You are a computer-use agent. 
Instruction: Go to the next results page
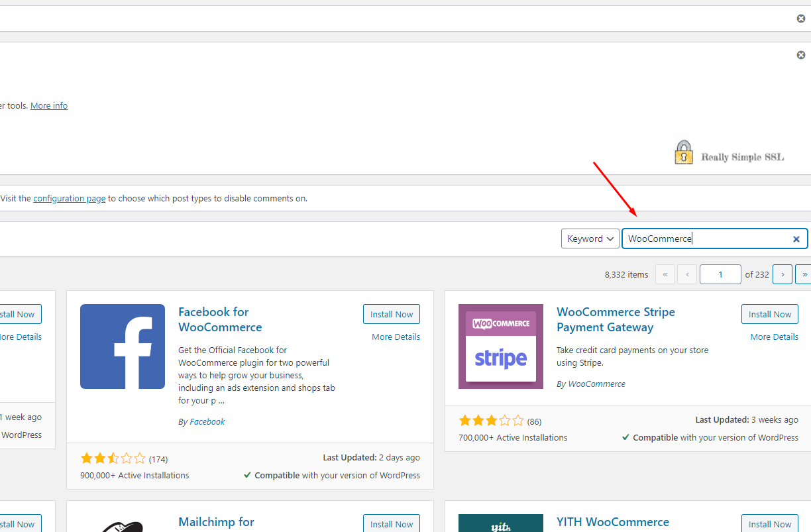coord(783,274)
